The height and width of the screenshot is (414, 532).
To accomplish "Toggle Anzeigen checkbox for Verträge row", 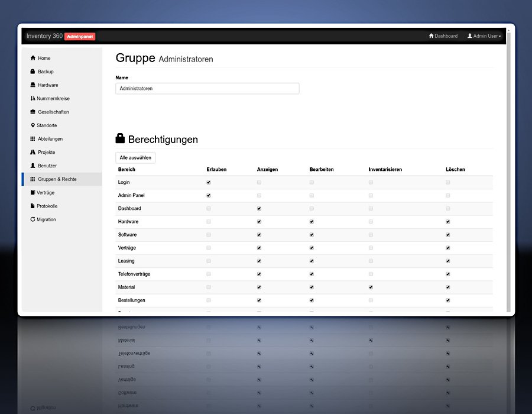I will pyautogui.click(x=259, y=248).
